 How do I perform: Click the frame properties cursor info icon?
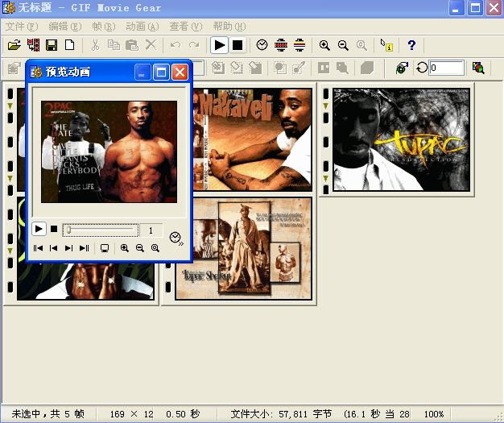click(x=386, y=45)
